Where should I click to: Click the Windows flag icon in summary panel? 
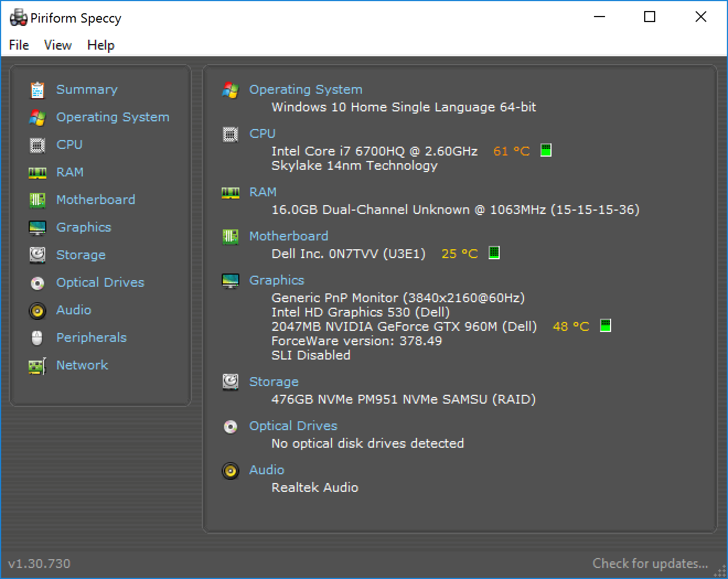point(230,90)
